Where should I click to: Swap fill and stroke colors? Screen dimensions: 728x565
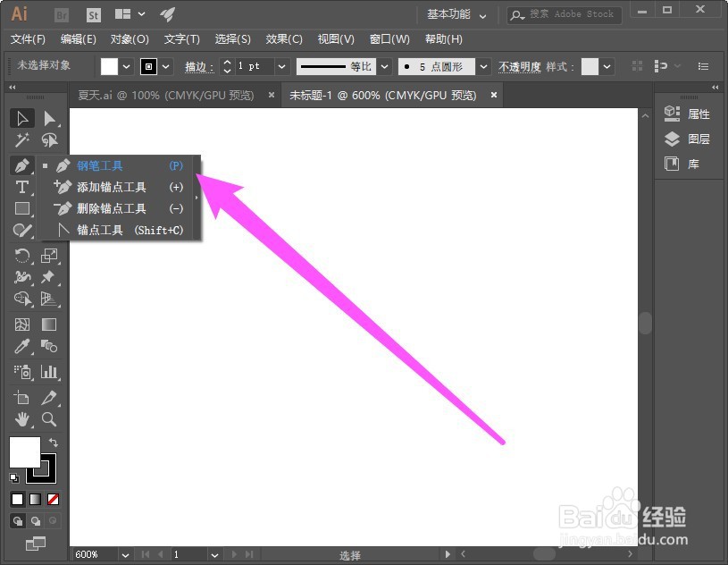pyautogui.click(x=54, y=443)
